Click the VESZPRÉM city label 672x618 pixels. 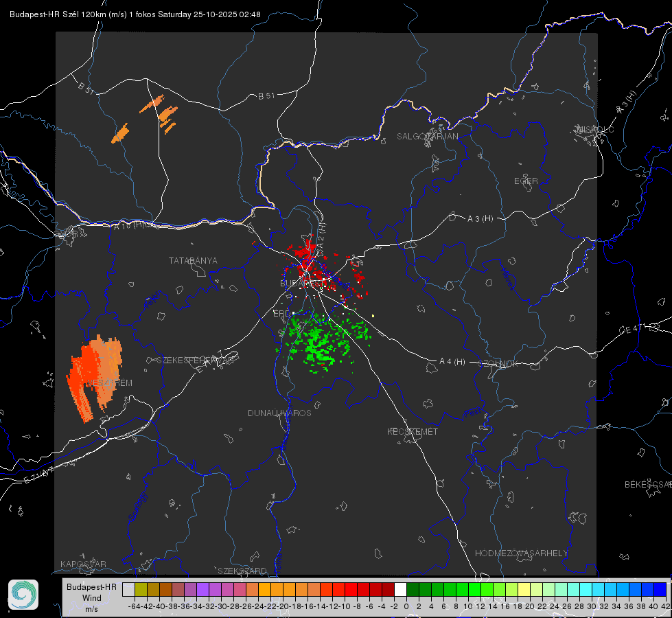pyautogui.click(x=110, y=382)
